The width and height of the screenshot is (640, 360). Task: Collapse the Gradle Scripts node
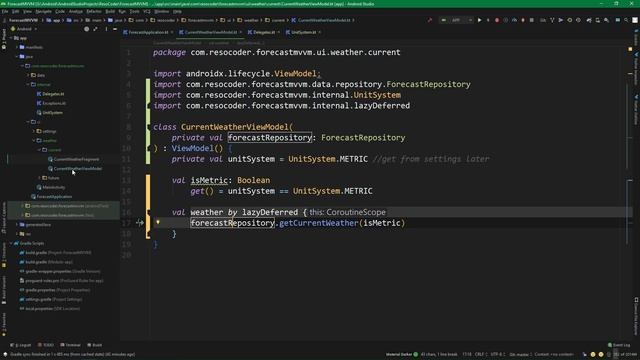[x=11, y=243]
